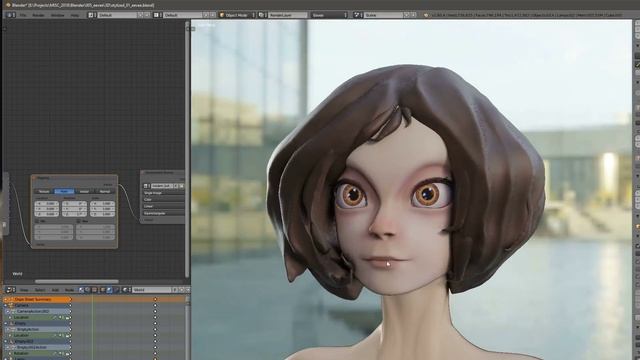Click the node editor horizontal scrollbar

click(76, 281)
